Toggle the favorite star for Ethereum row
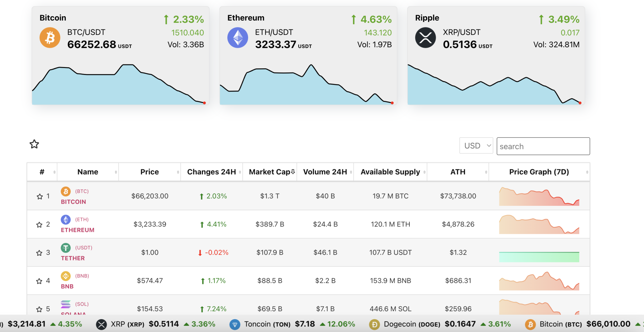The width and height of the screenshot is (644, 332). click(x=40, y=225)
